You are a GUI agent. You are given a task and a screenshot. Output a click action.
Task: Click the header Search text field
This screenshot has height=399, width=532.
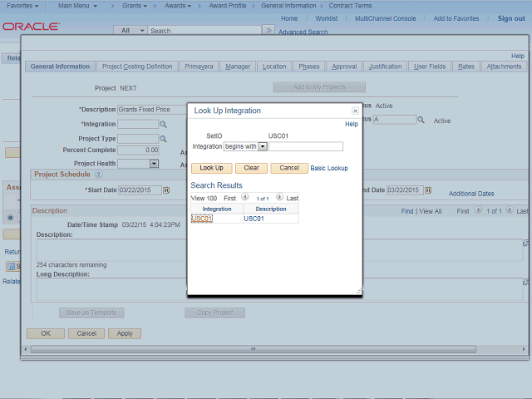[x=204, y=31]
